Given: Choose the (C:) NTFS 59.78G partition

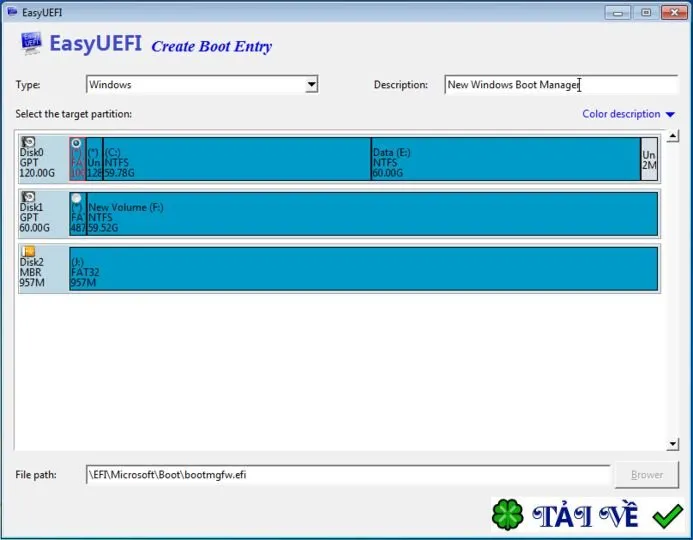Looking at the screenshot, I should [237, 159].
